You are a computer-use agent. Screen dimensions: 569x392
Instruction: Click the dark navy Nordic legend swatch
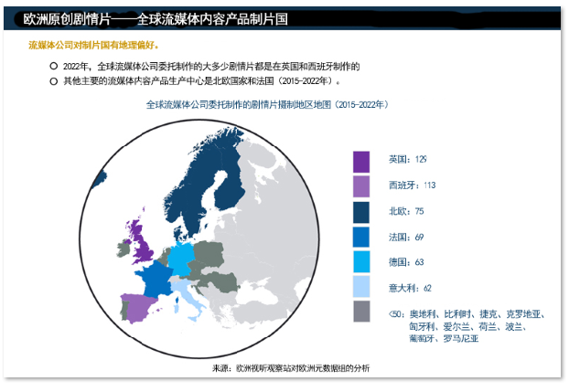point(362,212)
